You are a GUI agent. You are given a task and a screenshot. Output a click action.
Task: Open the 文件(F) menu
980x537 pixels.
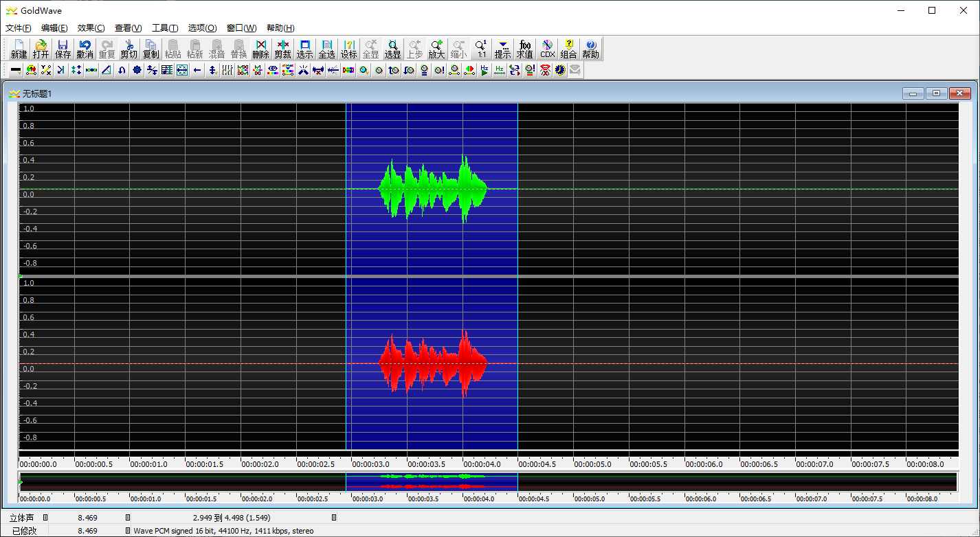[x=19, y=28]
